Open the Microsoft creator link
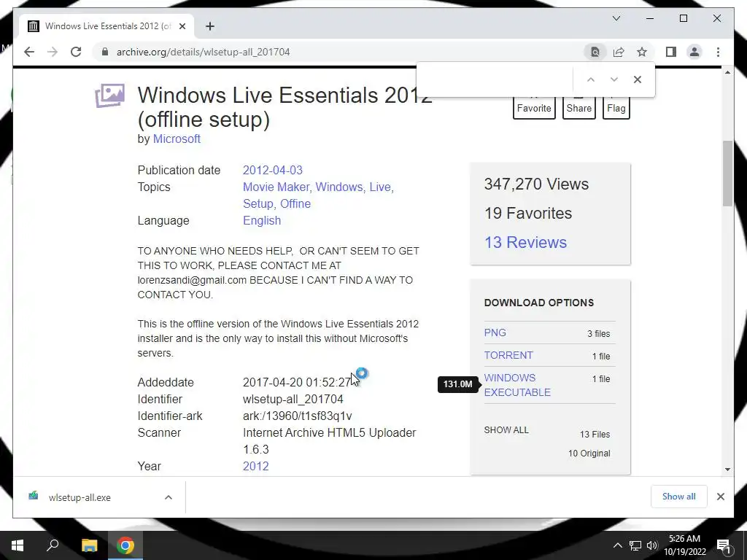 (177, 139)
